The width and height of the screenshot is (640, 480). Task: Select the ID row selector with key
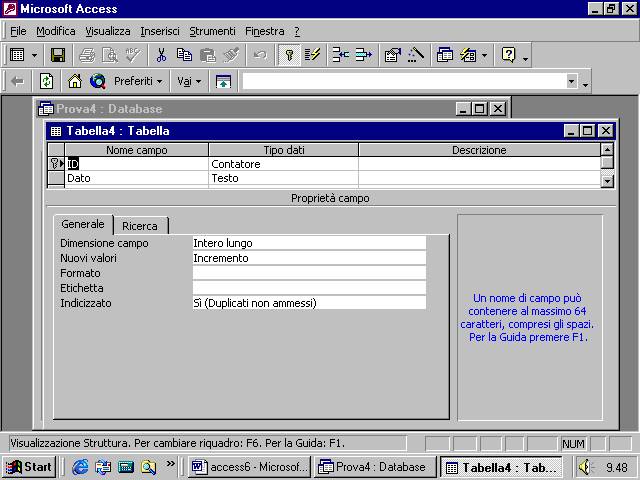[x=56, y=164]
